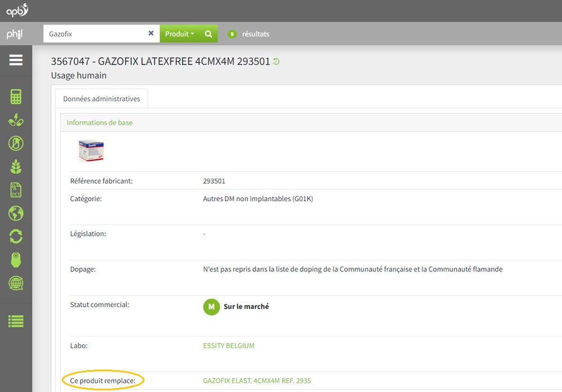Click the crossed-out pill sidebar icon
Image resolution: width=562 pixels, height=392 pixels.
click(x=16, y=143)
